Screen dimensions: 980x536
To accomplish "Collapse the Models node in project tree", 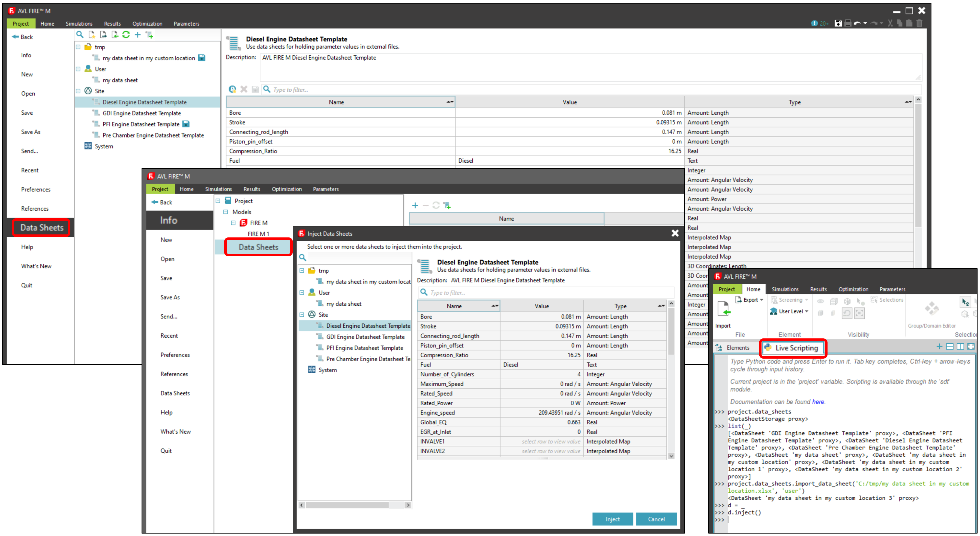I will [x=226, y=212].
